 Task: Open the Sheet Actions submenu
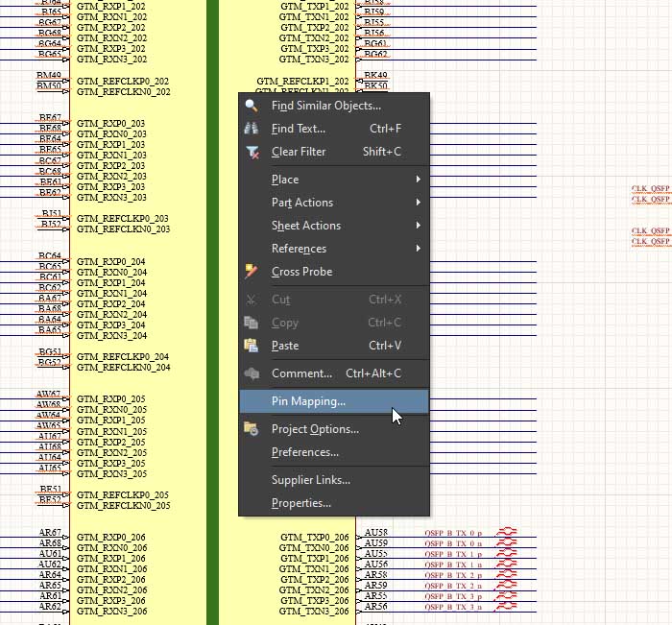(418, 226)
